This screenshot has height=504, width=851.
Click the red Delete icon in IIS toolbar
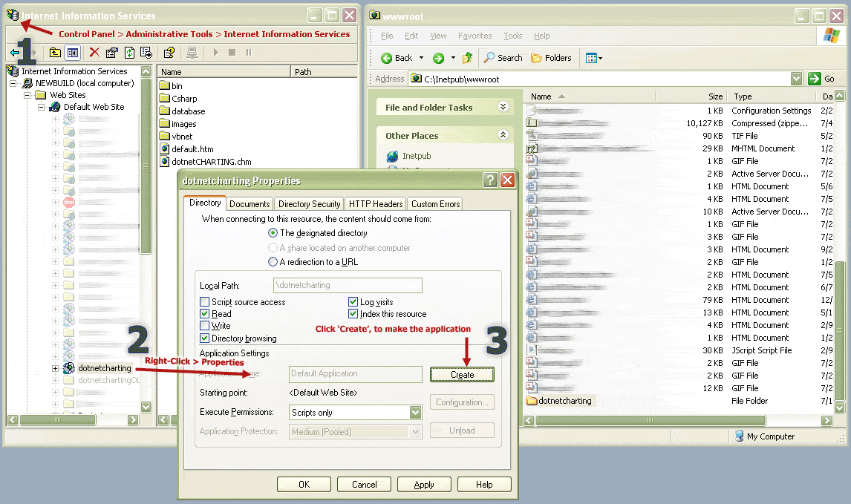94,53
